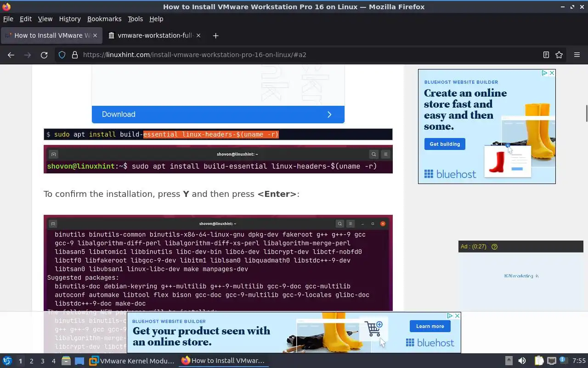Switch to VMware Kernel Module window
588x368 pixels.
(132, 361)
